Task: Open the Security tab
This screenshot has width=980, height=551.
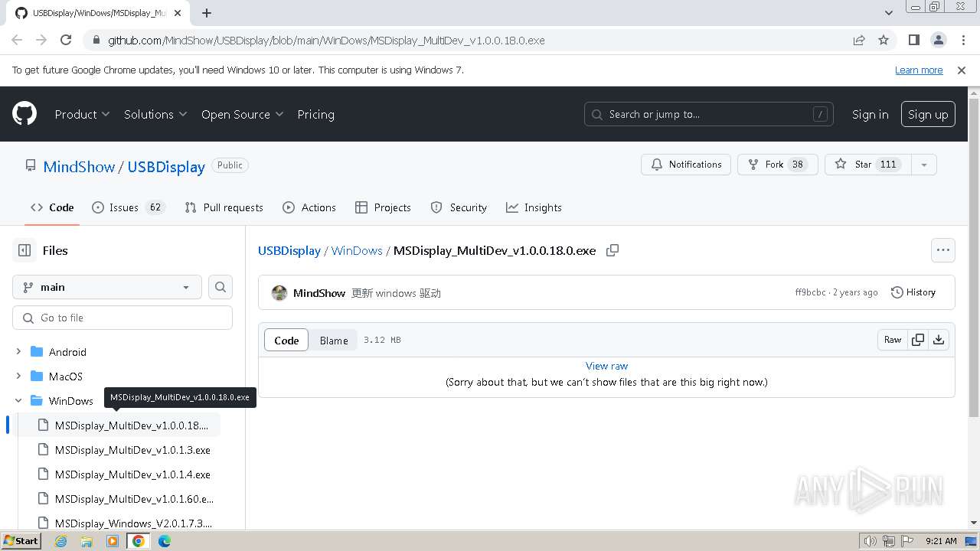Action: (459, 207)
